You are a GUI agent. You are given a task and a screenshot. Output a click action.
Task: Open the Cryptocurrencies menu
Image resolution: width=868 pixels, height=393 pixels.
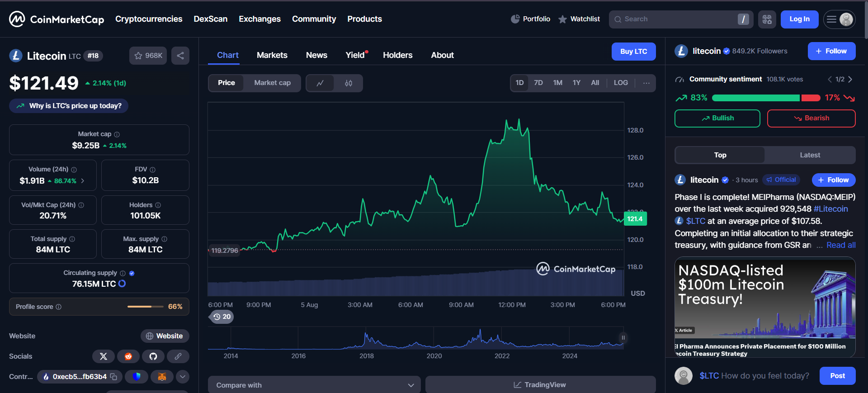(x=149, y=19)
